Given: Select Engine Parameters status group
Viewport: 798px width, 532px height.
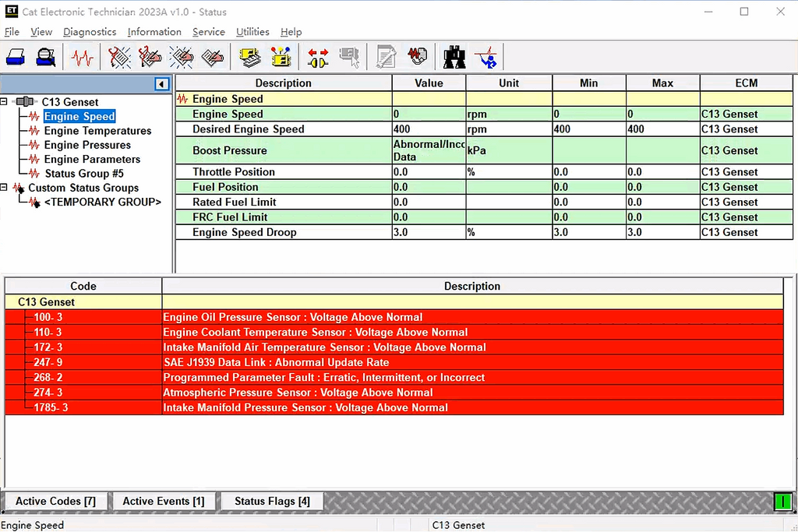Looking at the screenshot, I should coord(92,159).
